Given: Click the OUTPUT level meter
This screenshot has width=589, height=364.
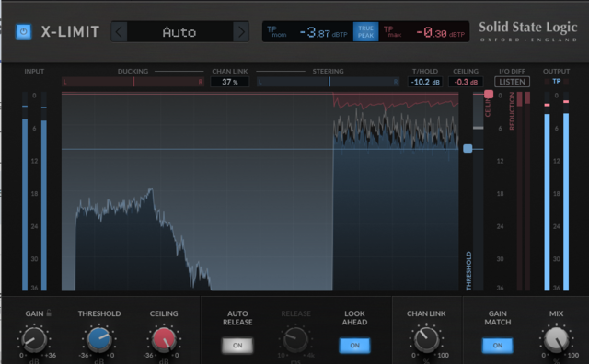Looking at the screenshot, I should click(x=556, y=191).
